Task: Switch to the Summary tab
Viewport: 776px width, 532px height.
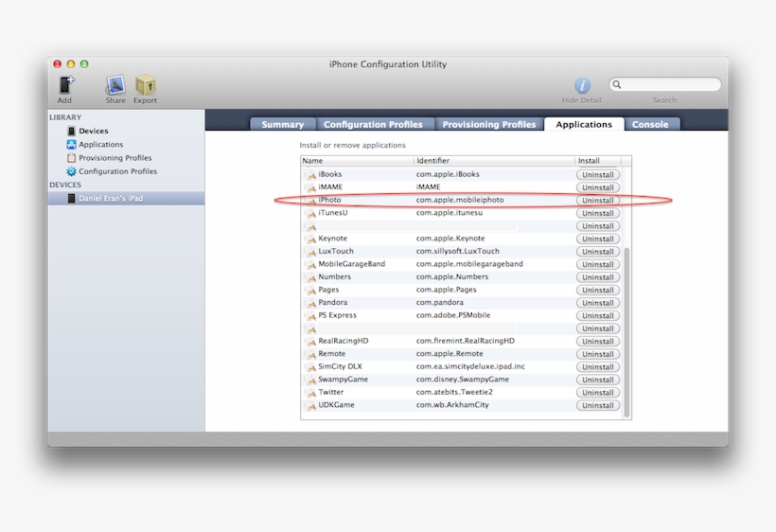Action: click(x=283, y=124)
